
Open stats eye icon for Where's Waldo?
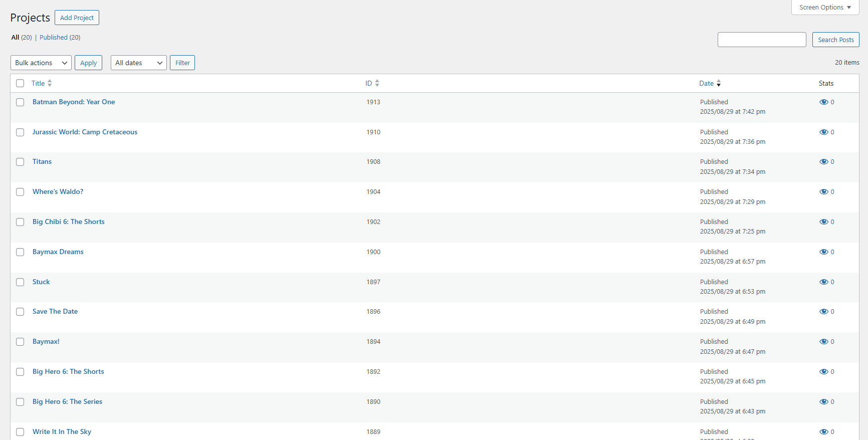tap(823, 192)
